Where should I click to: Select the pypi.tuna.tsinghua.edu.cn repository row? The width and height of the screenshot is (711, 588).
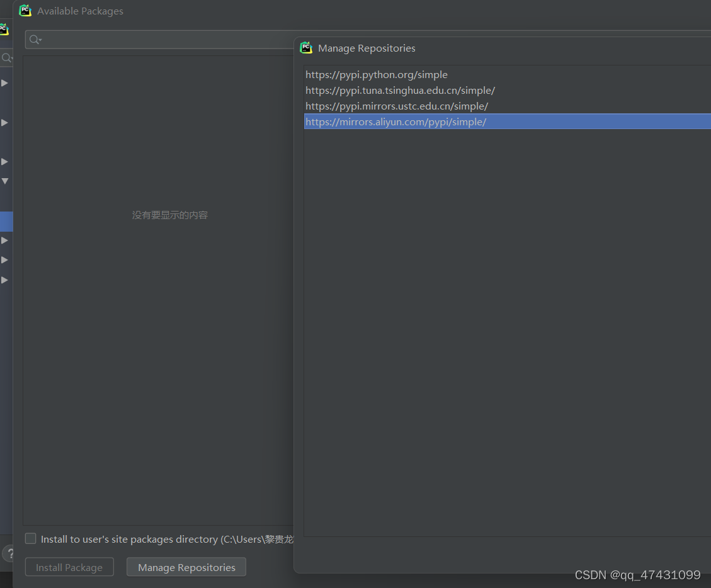click(508, 90)
